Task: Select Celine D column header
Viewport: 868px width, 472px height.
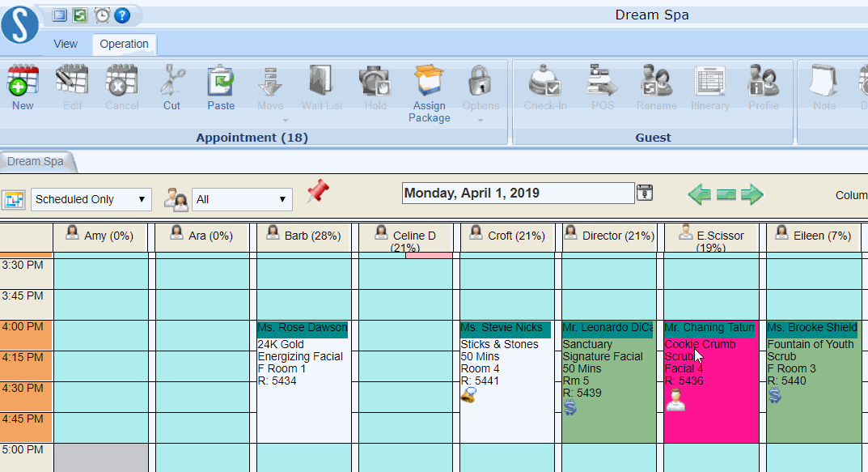Action: click(x=406, y=238)
